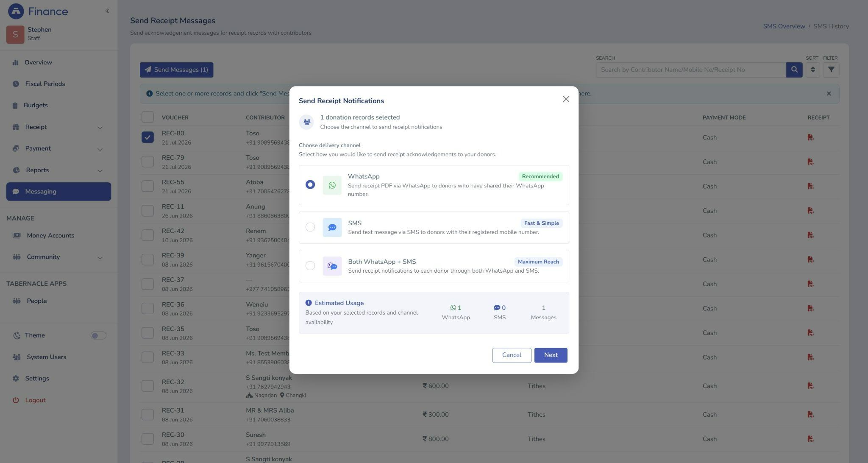
Task: Click the SMS chat bubble icon
Action: pyautogui.click(x=332, y=228)
